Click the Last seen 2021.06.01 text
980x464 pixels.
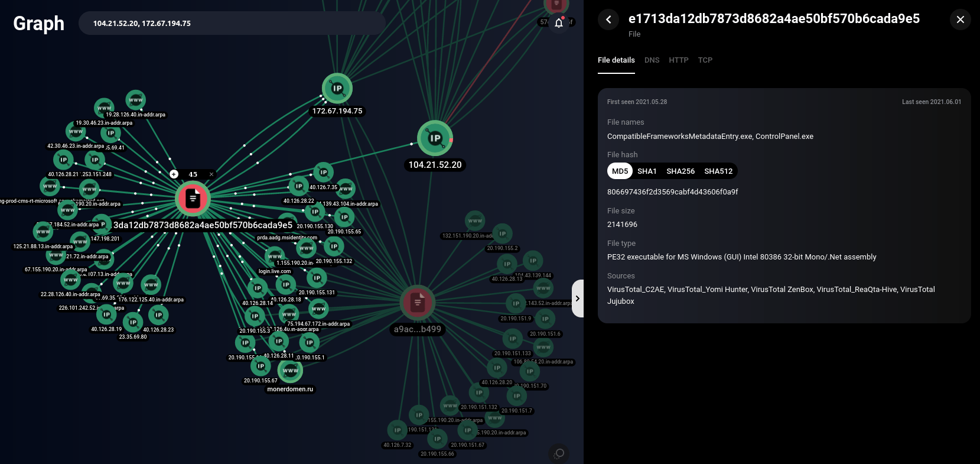pos(932,102)
